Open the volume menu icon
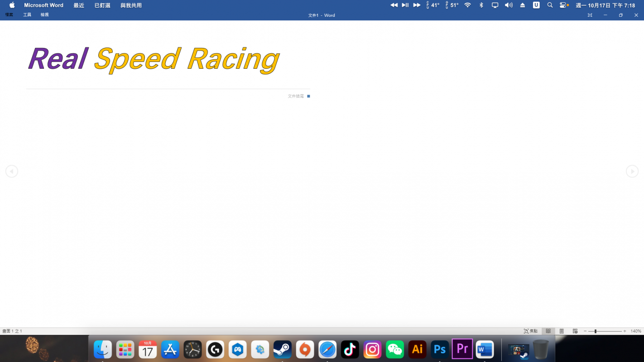The image size is (644, 362). 509,5
